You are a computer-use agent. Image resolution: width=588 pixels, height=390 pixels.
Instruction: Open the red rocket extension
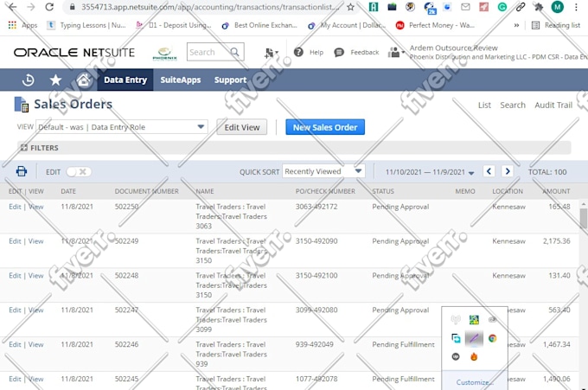tap(483, 7)
